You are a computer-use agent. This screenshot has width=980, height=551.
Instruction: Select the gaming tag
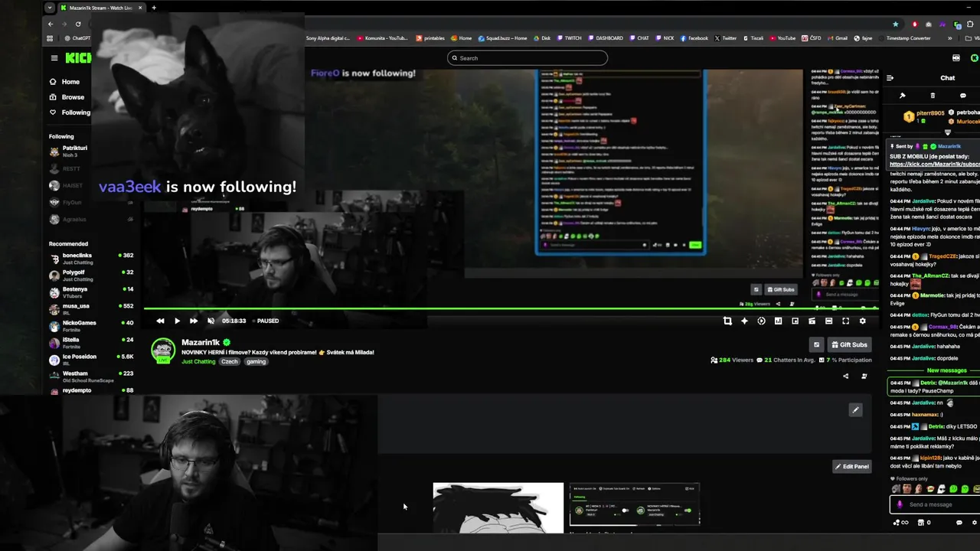256,361
